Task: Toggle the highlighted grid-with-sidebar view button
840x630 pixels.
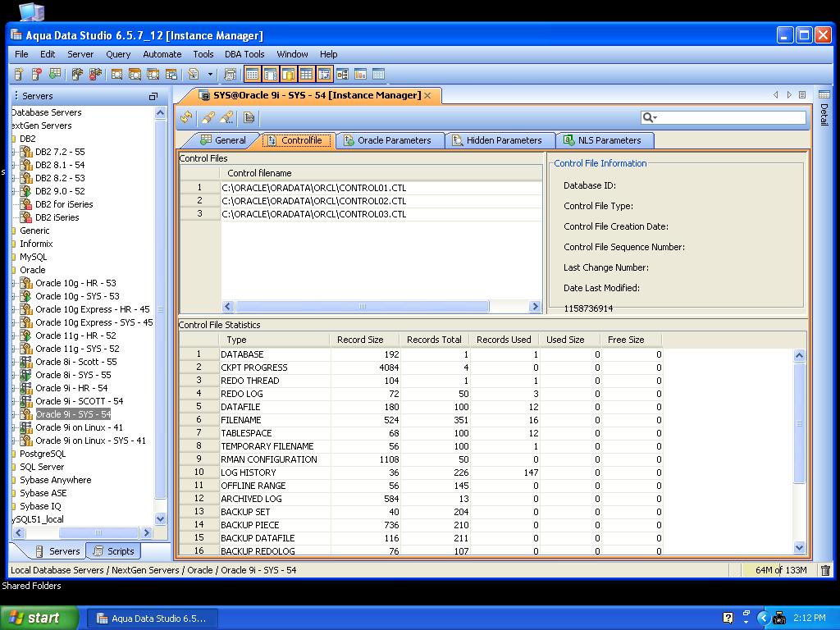Action: 271,74
